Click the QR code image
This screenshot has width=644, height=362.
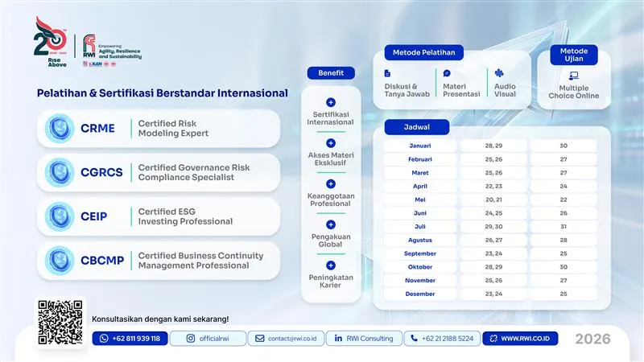coord(60,323)
